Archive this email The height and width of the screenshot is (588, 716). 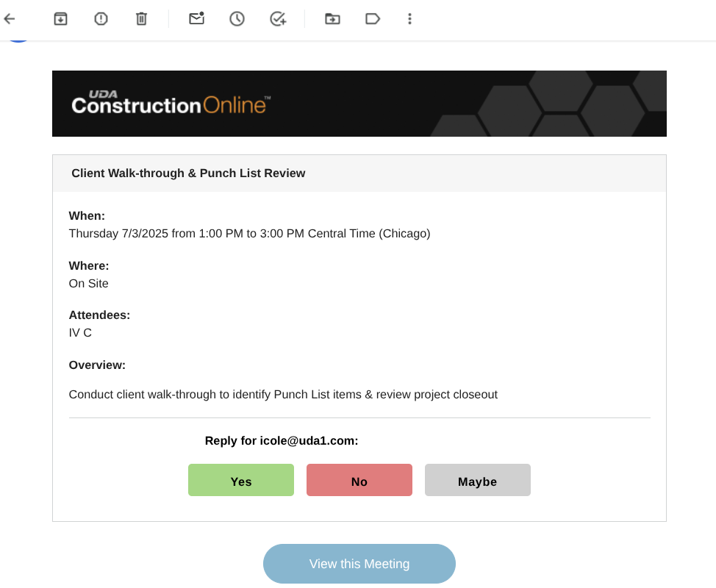tap(60, 19)
